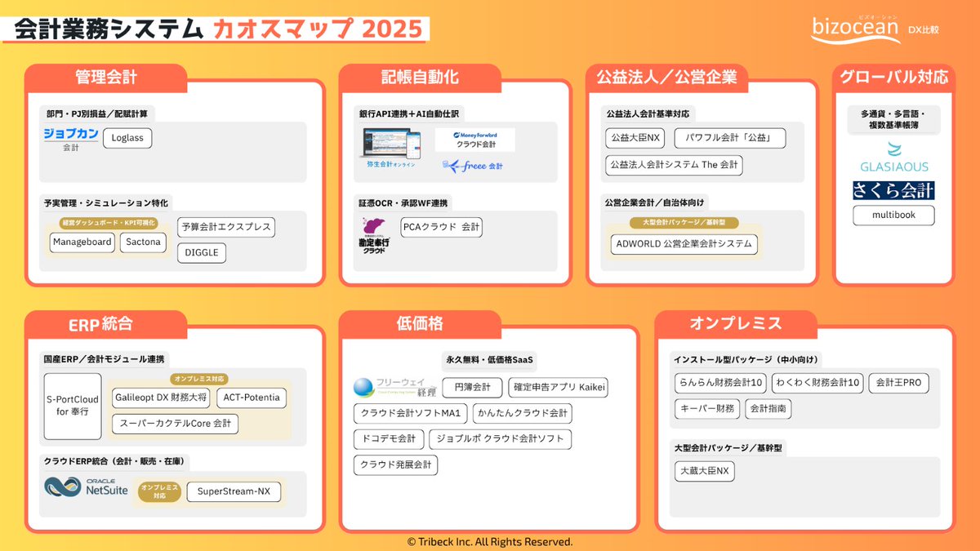
Task: Click the 弥生会計オンライン device image
Action: pyautogui.click(x=392, y=146)
